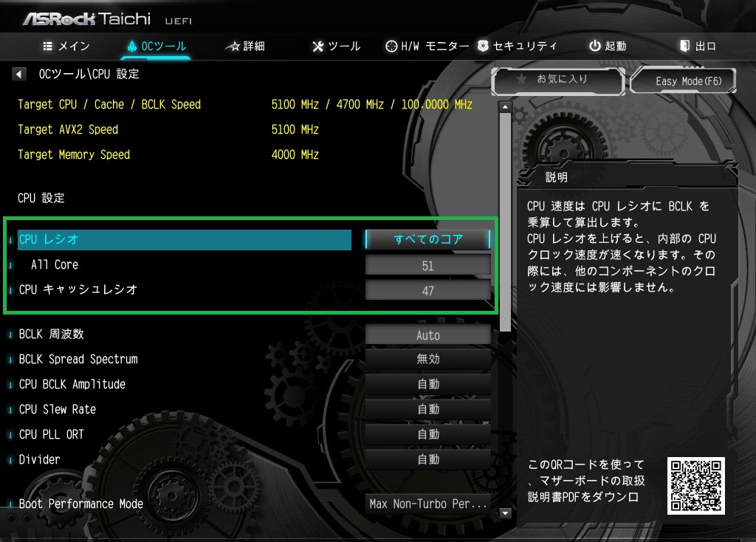
Task: Open the H/W モニター tab
Action: point(427,46)
